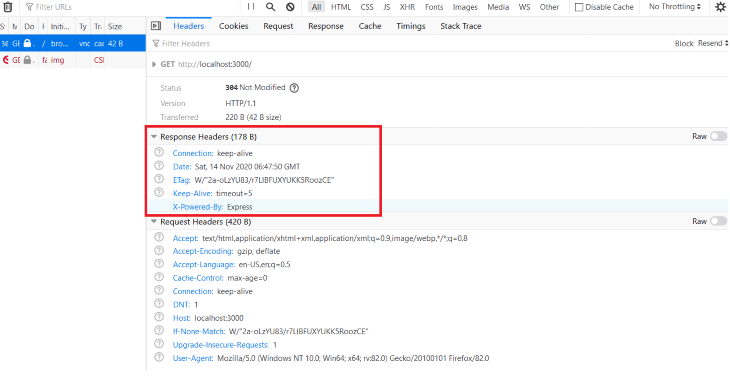This screenshot has height=379, width=730.
Task: Open help icon for Cache-Control header
Action: click(159, 277)
